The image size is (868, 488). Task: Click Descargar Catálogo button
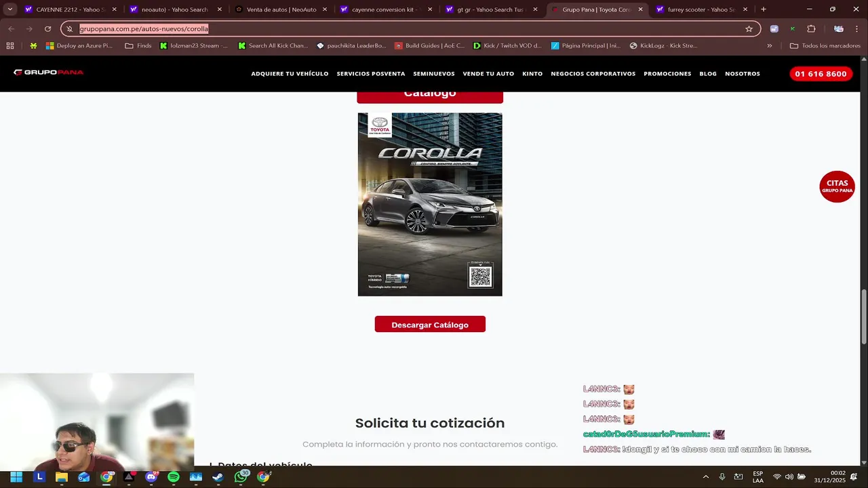pos(430,325)
